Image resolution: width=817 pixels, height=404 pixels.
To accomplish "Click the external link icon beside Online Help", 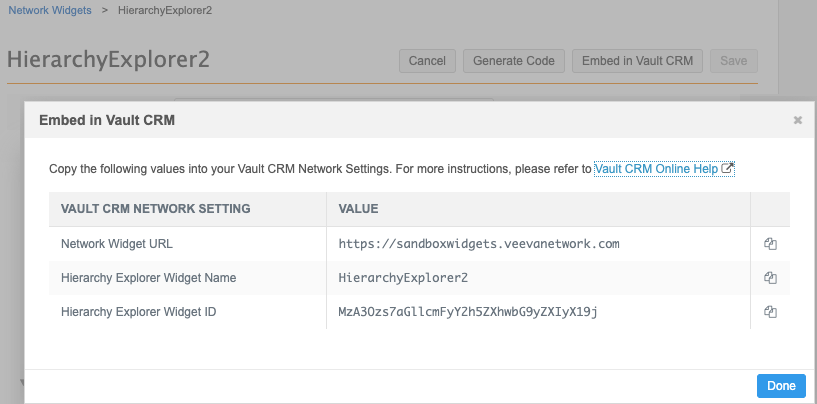I will click(x=727, y=168).
